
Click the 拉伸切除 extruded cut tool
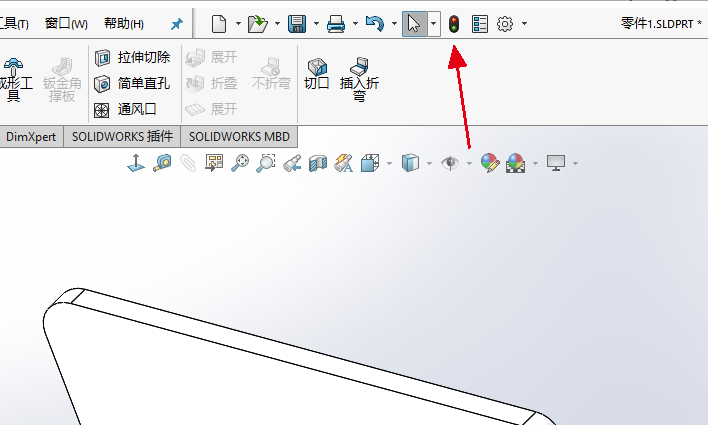(132, 57)
